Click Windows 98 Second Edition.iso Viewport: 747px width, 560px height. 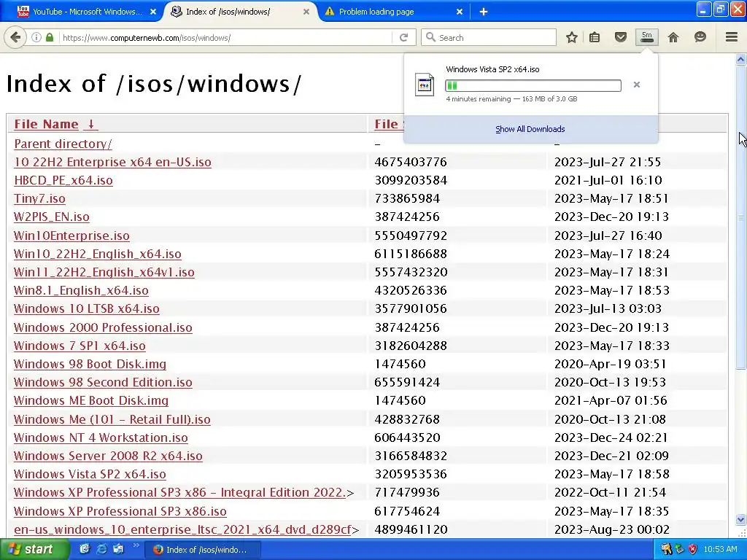103,382
